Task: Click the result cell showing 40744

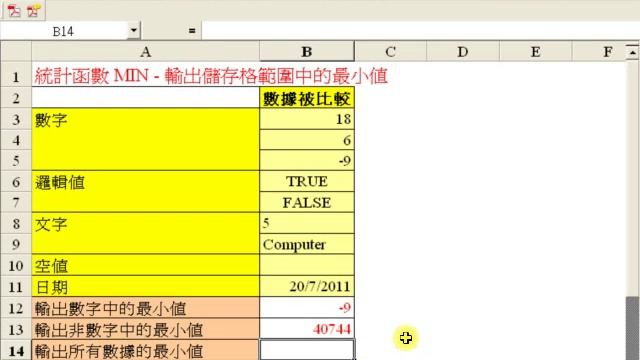Action: click(307, 329)
